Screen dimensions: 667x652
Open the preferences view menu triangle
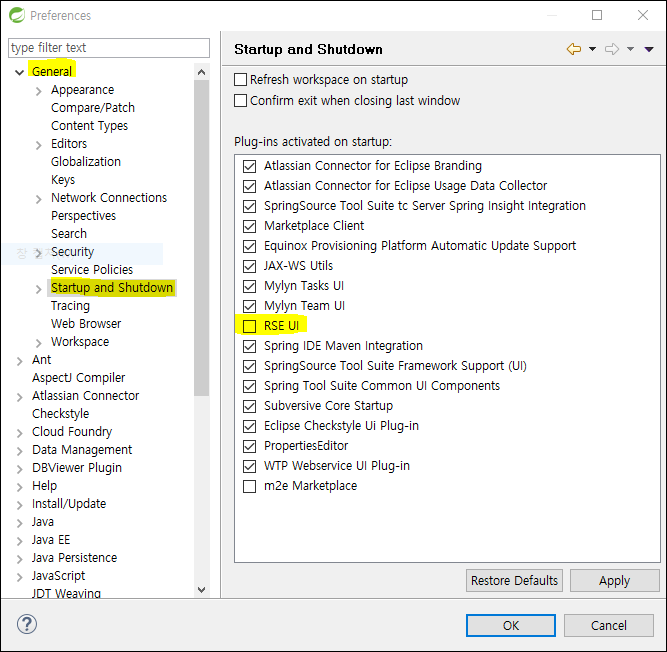click(x=649, y=50)
